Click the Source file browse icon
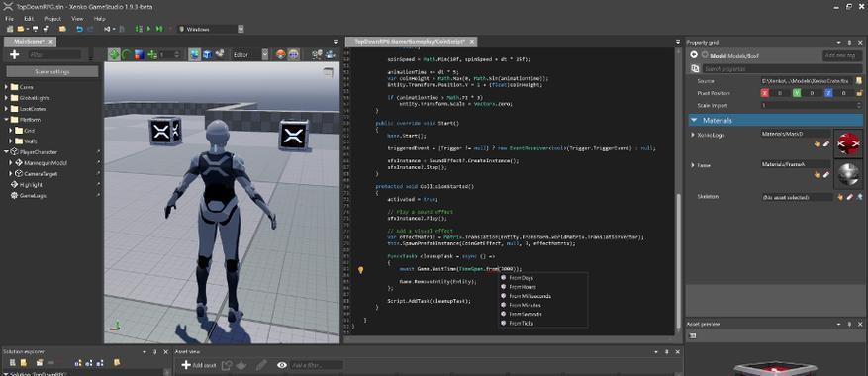This screenshot has height=376, width=868. pos(859,81)
